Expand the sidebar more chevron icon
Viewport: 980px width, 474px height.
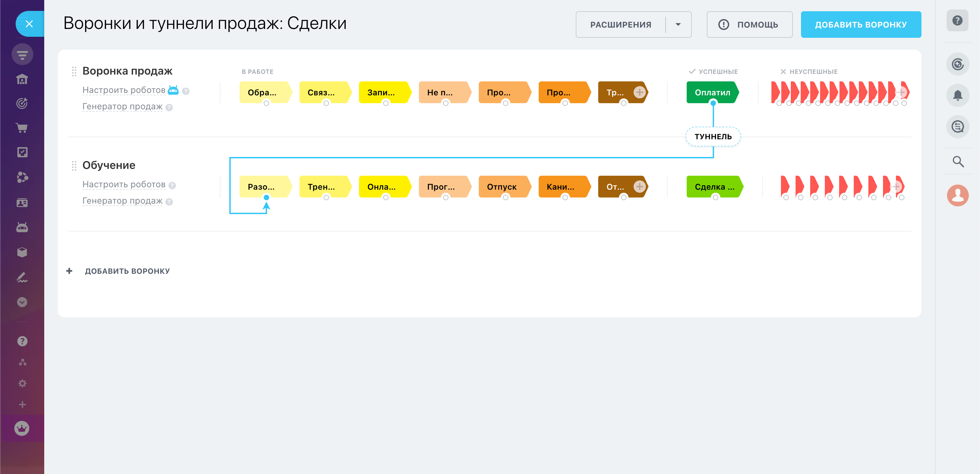coord(22,302)
